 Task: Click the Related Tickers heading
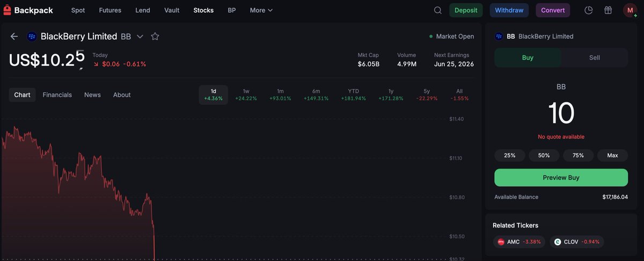pos(515,226)
